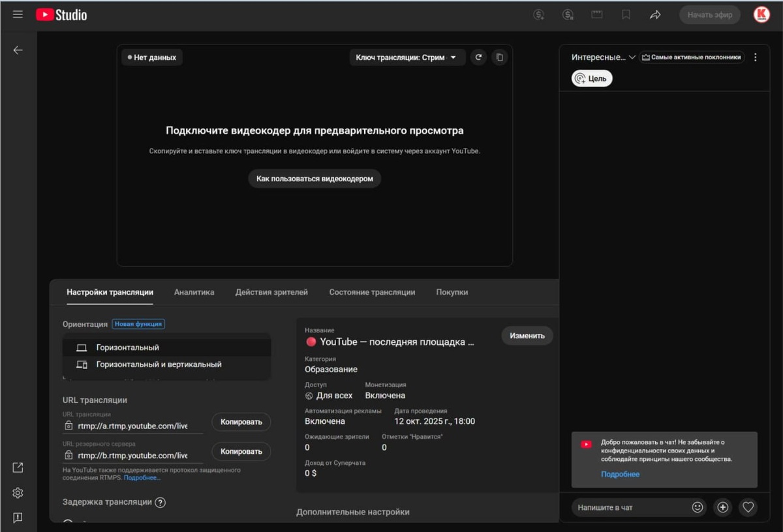Click the globe icon next to Для всех
The height and width of the screenshot is (532, 783).
(309, 396)
